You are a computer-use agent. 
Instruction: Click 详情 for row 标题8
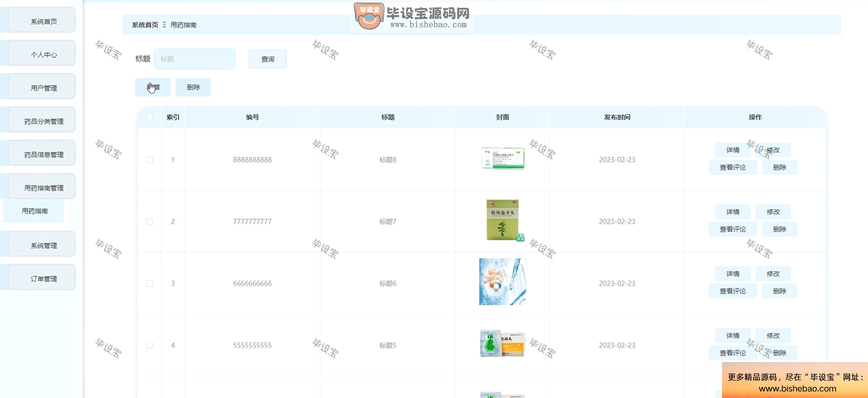[733, 150]
